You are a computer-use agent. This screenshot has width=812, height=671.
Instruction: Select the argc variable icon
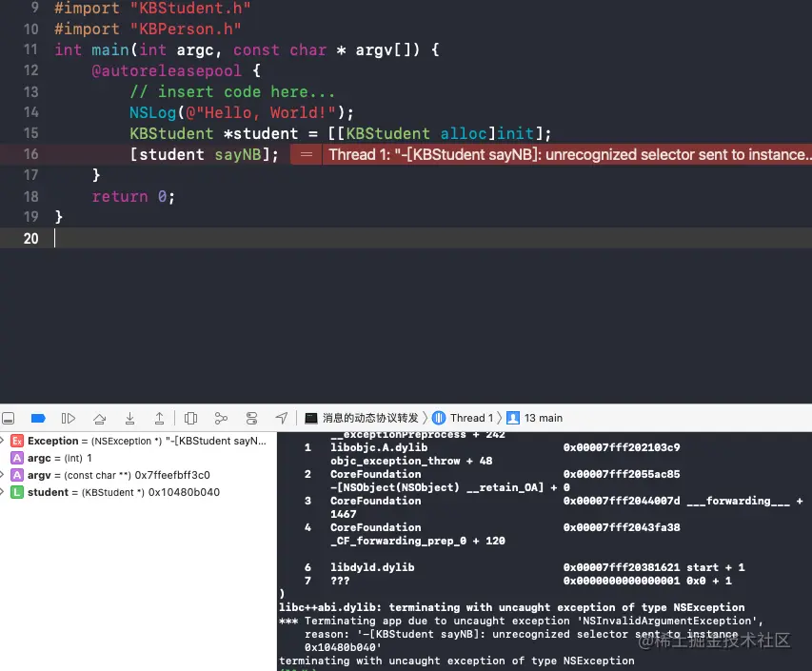pyautogui.click(x=17, y=458)
